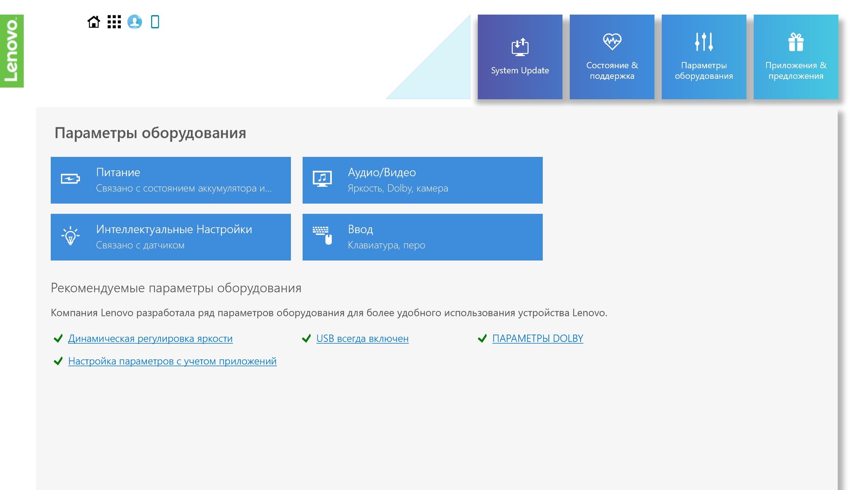The image size is (868, 490).
Task: Follow the ПАРАМЕТРЫ DOLBY link
Action: point(538,339)
